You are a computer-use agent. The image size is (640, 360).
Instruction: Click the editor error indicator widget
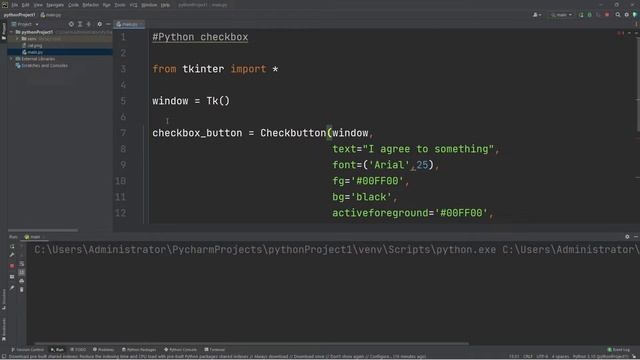(x=621, y=33)
